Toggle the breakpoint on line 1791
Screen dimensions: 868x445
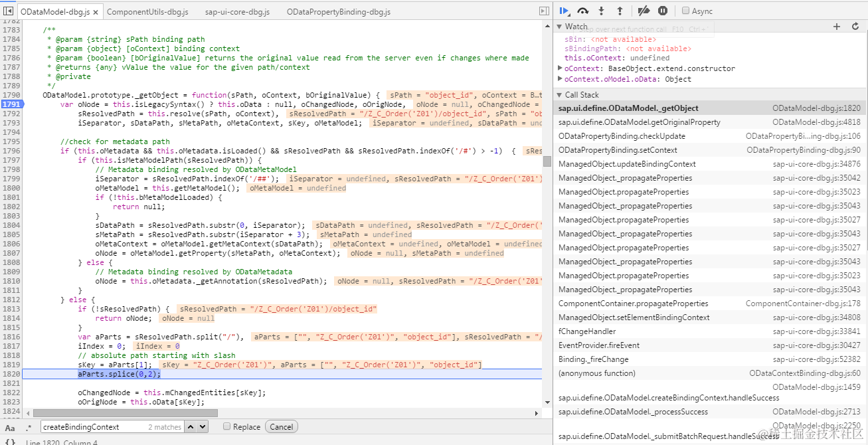11,104
